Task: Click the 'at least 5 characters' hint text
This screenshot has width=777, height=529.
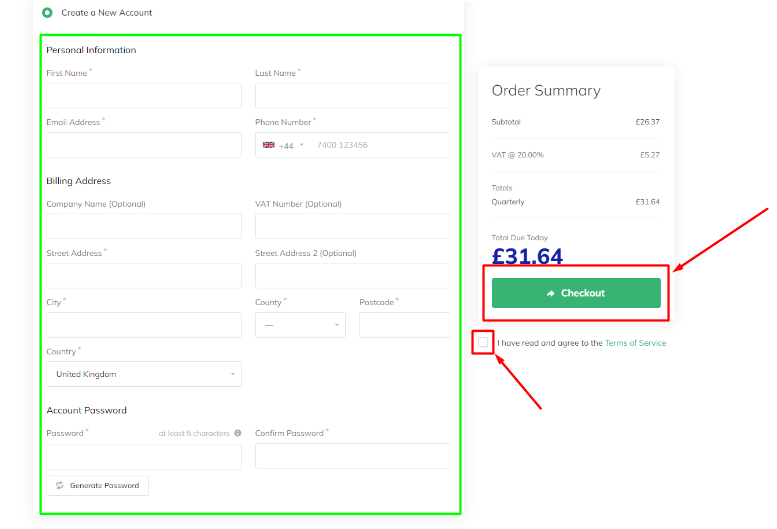Action: (x=194, y=433)
